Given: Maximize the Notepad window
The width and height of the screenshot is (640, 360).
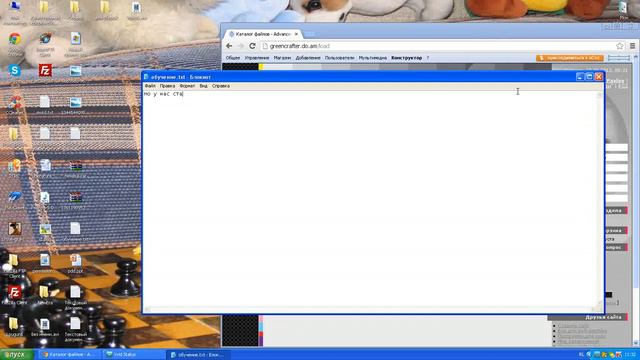Looking at the screenshot, I should (x=589, y=77).
